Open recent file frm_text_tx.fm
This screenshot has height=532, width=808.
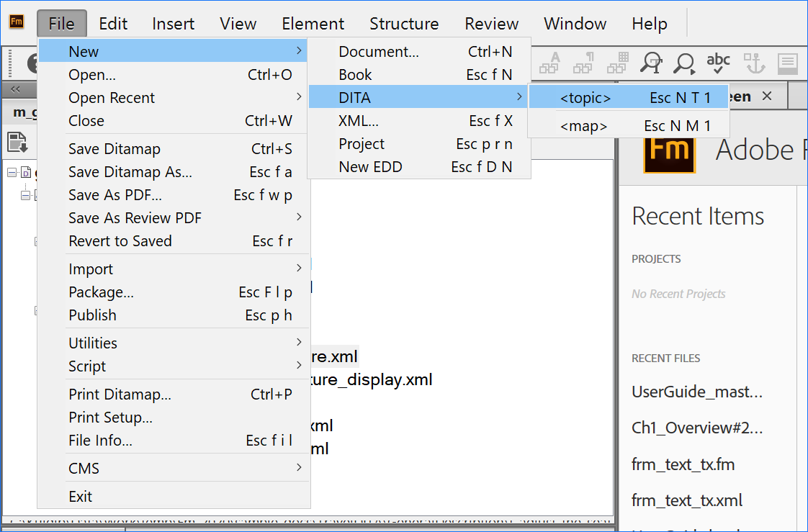683,464
